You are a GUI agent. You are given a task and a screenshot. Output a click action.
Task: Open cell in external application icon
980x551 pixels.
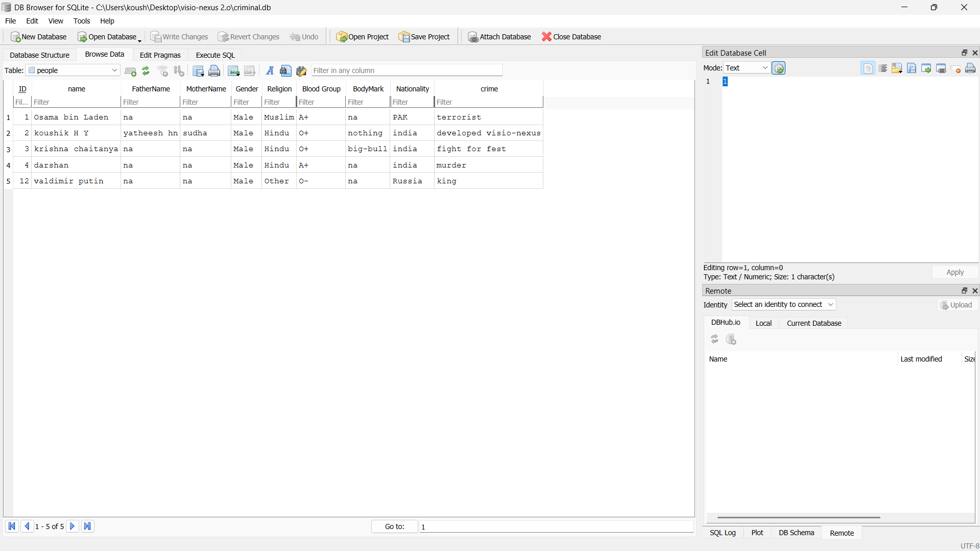tap(926, 68)
